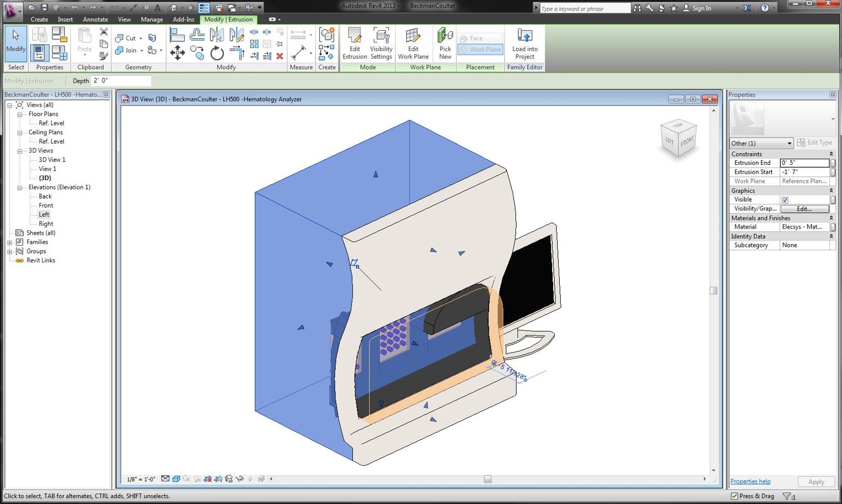Open Visibility Settings tool

(x=381, y=43)
